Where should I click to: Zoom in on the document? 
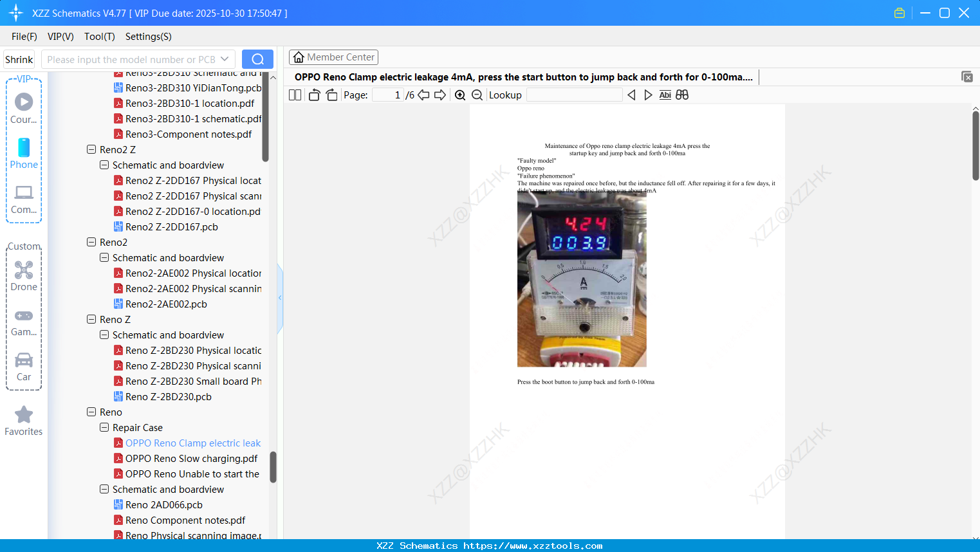[x=460, y=95]
